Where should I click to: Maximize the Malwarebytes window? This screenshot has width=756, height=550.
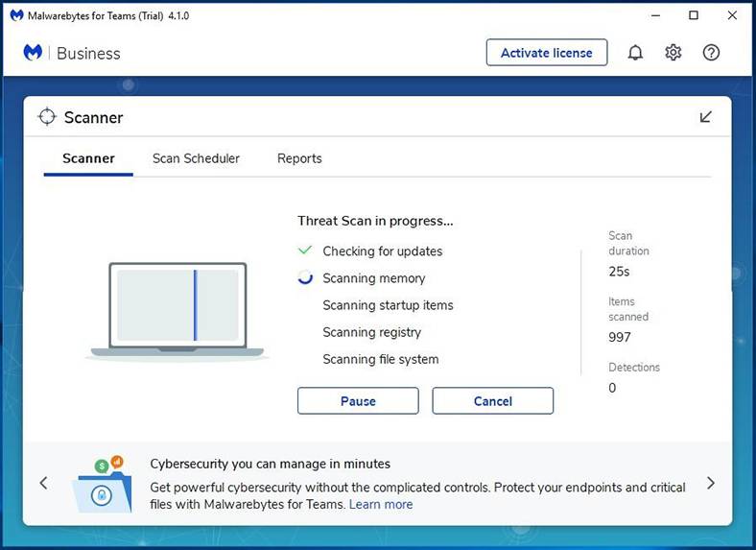point(694,15)
